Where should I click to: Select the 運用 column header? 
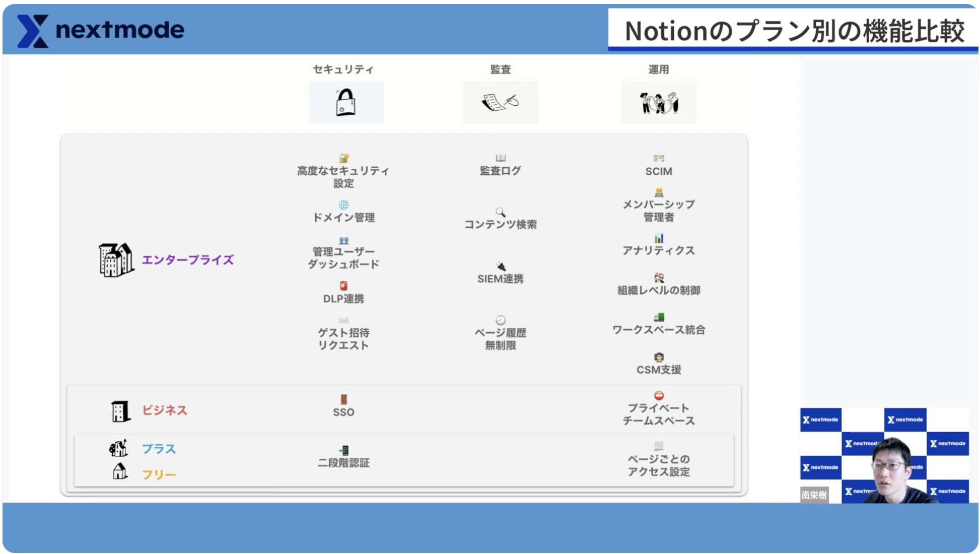(x=660, y=69)
